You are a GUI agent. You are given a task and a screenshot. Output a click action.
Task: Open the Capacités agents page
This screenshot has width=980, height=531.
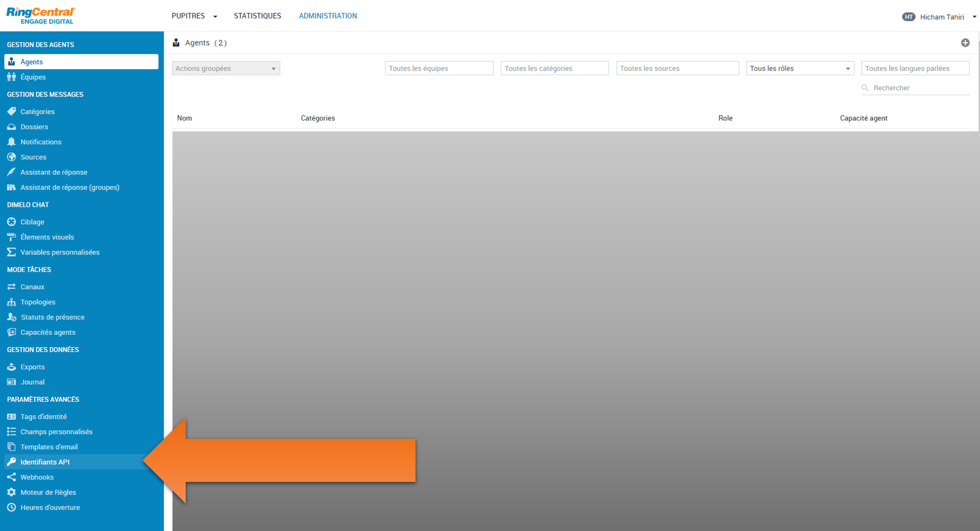click(x=81, y=332)
